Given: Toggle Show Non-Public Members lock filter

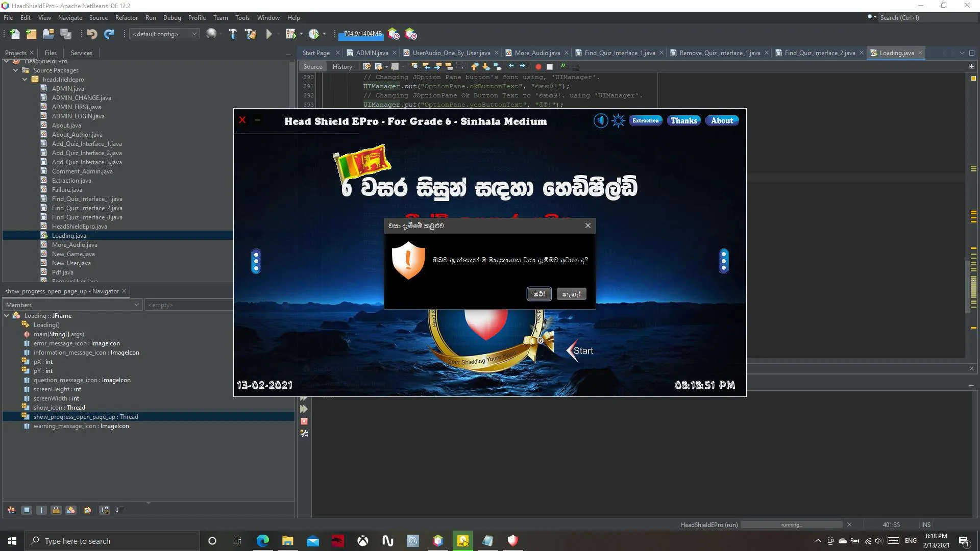Looking at the screenshot, I should click(56, 510).
